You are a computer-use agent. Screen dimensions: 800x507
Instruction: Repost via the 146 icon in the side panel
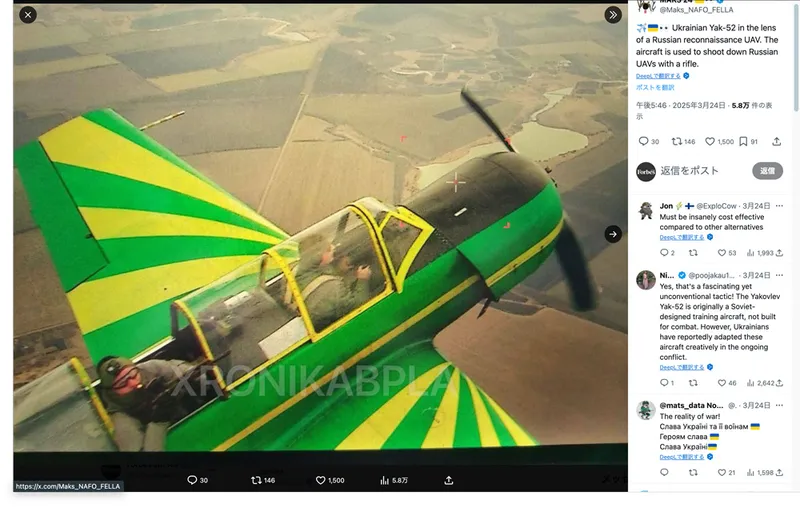(x=683, y=141)
